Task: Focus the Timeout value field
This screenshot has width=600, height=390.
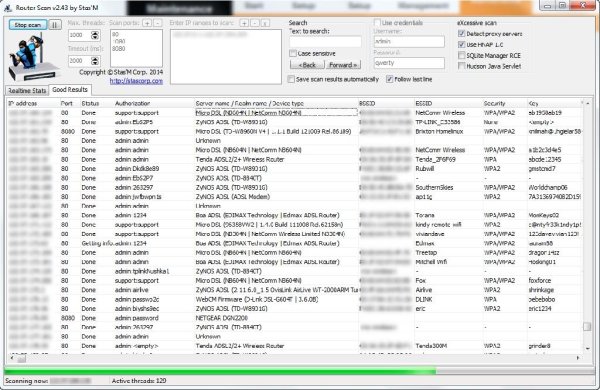Action: 80,61
